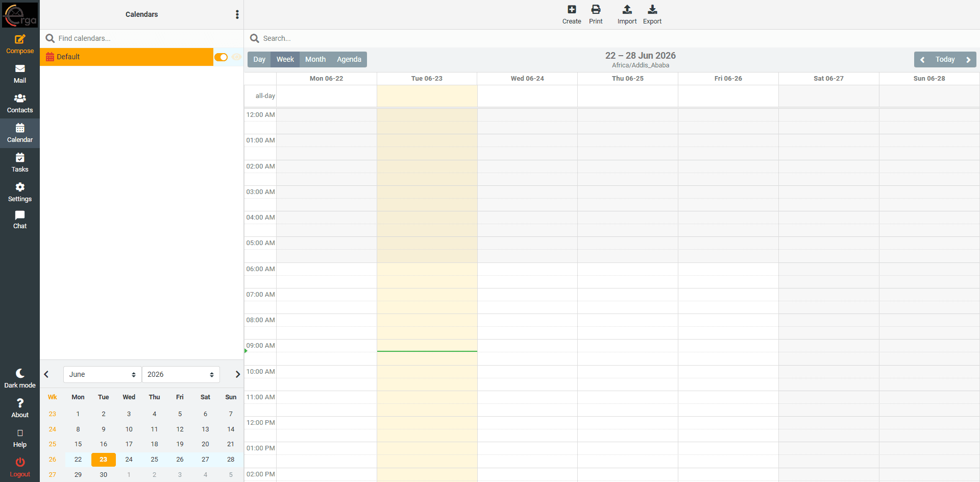This screenshot has height=482, width=980.
Task: Click week number 25 in mini calendar
Action: 53,444
